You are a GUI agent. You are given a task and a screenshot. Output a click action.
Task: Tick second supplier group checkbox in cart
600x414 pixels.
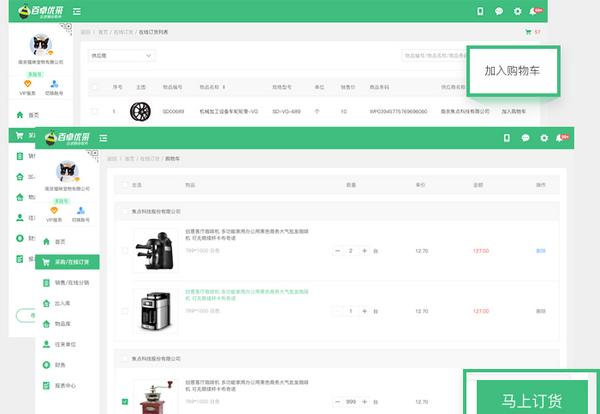[x=125, y=359]
